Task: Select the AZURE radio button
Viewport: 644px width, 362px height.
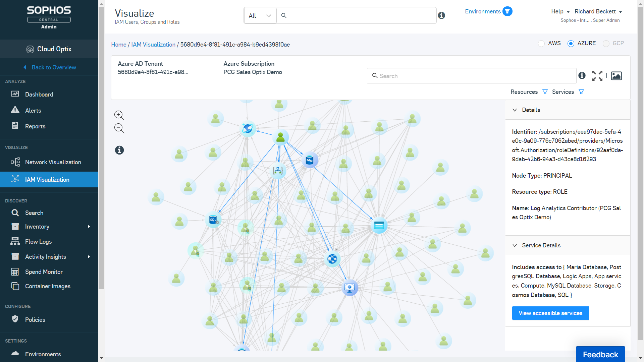Action: [x=571, y=44]
